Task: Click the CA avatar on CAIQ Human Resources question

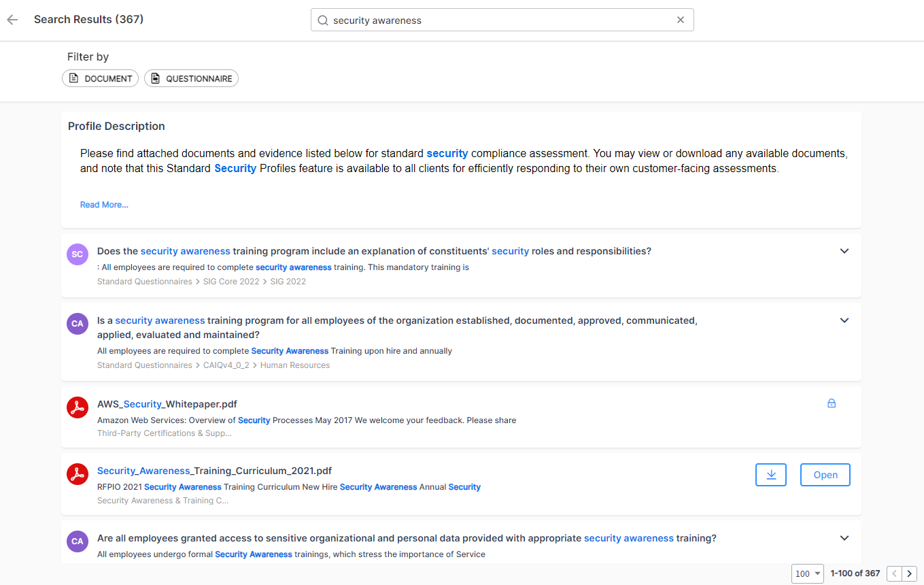Action: tap(78, 324)
